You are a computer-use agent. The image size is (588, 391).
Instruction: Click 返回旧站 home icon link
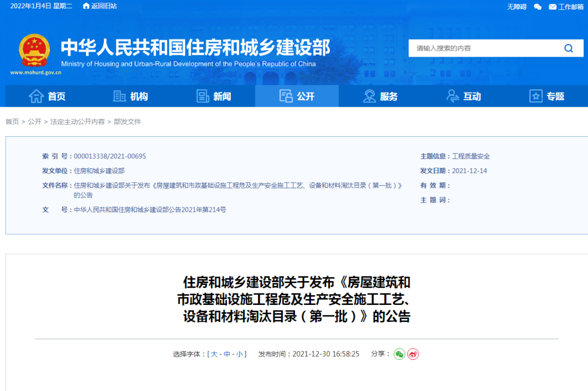click(x=100, y=6)
